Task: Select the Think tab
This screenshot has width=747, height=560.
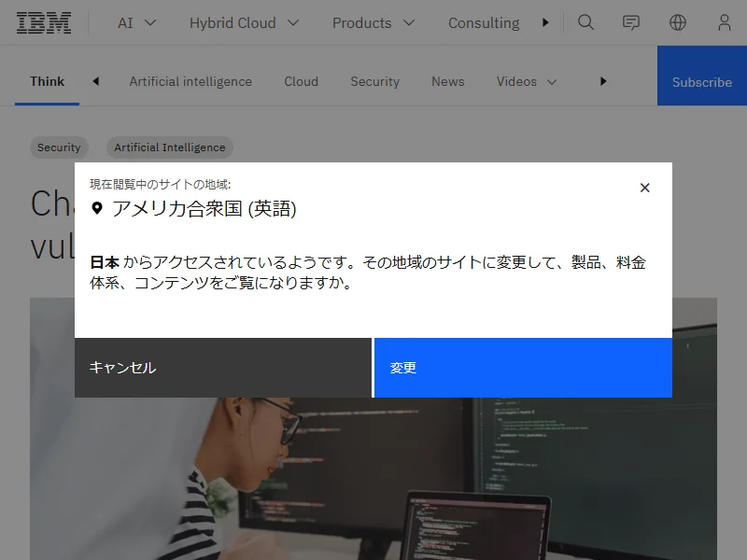Action: (x=47, y=81)
